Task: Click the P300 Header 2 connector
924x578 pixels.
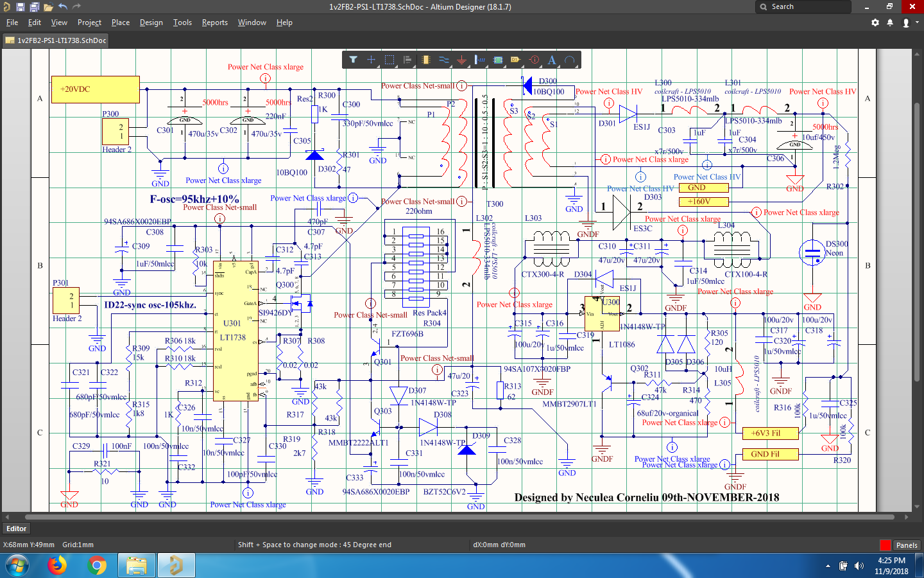Action: pos(116,132)
